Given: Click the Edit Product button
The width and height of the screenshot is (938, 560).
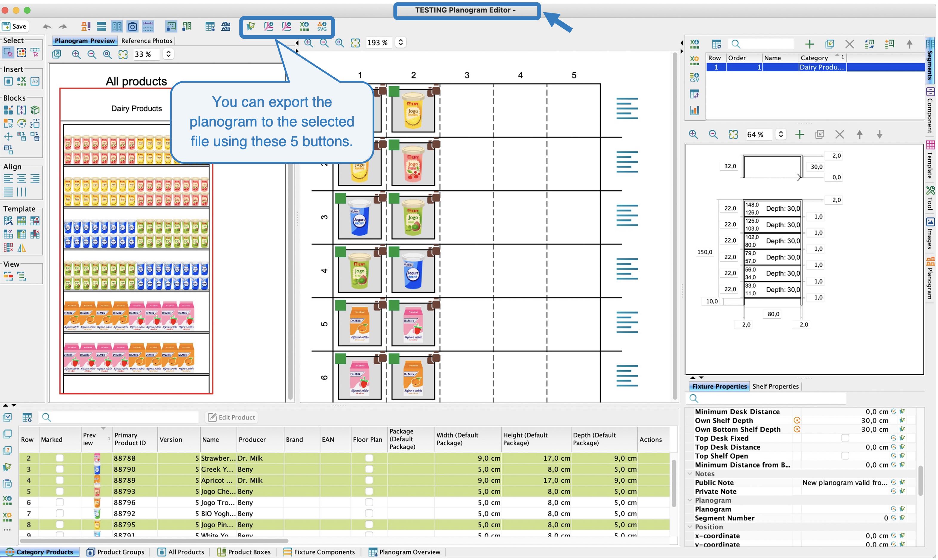Looking at the screenshot, I should pos(231,417).
